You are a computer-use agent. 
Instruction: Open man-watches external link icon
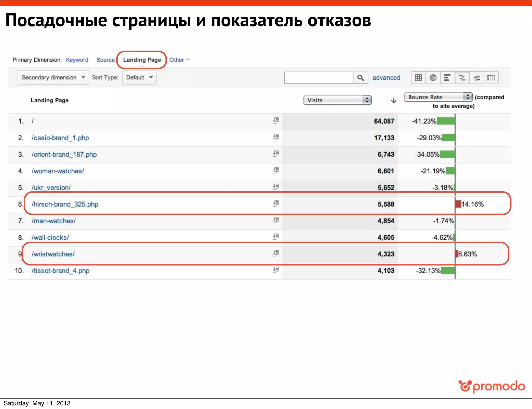click(x=276, y=220)
